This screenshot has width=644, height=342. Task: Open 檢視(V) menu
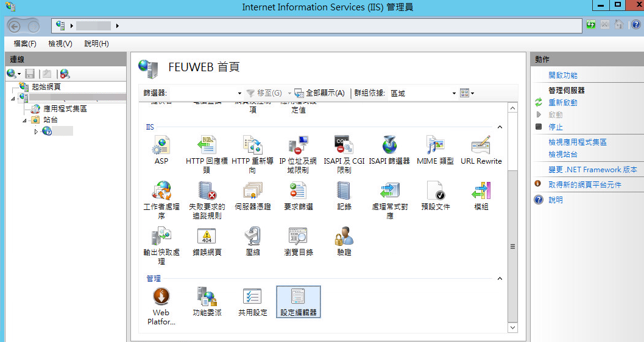click(x=60, y=43)
